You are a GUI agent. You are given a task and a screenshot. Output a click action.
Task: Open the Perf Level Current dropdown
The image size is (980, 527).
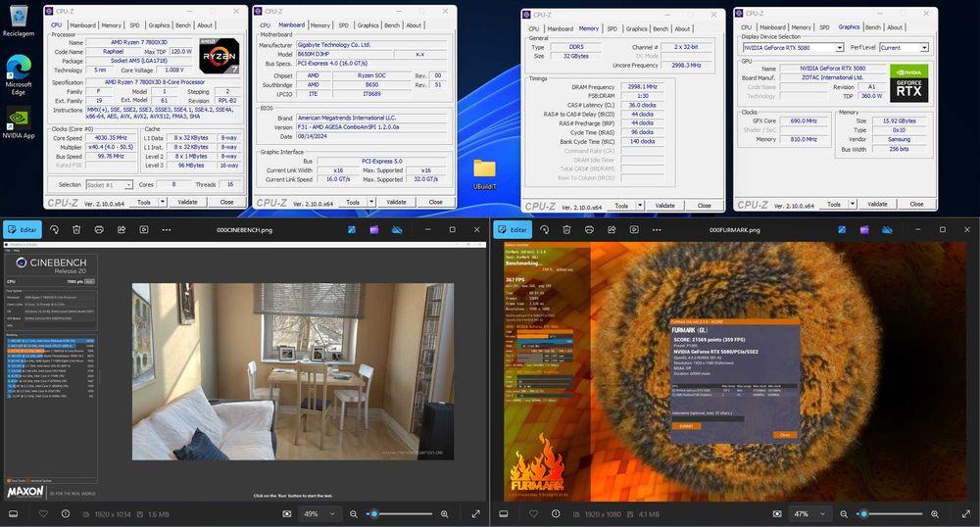coord(904,47)
